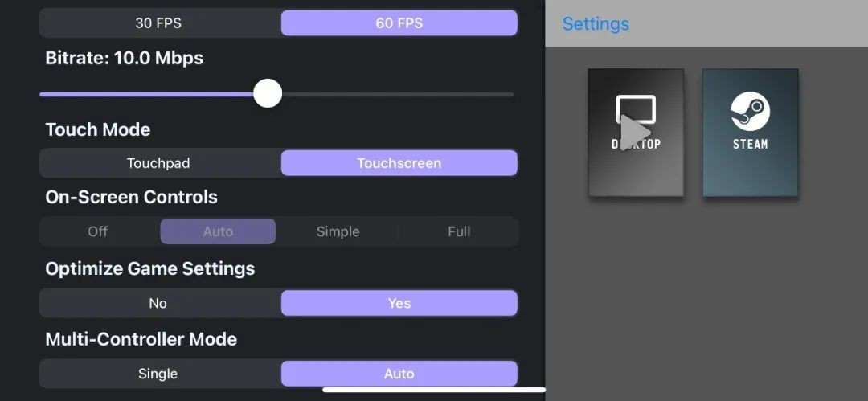Click the STEAM label text on tile
Image resolution: width=868 pixels, height=401 pixels.
click(x=750, y=145)
